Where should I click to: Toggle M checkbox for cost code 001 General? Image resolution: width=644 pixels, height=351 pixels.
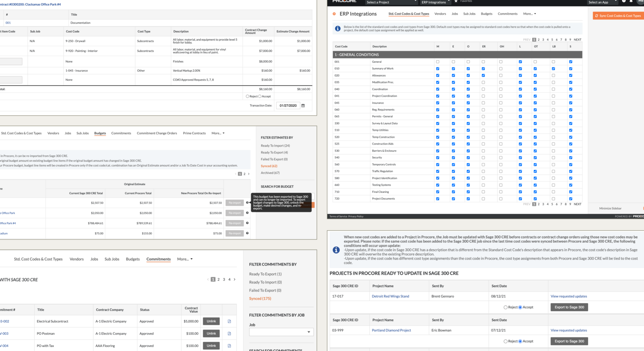[x=438, y=62]
